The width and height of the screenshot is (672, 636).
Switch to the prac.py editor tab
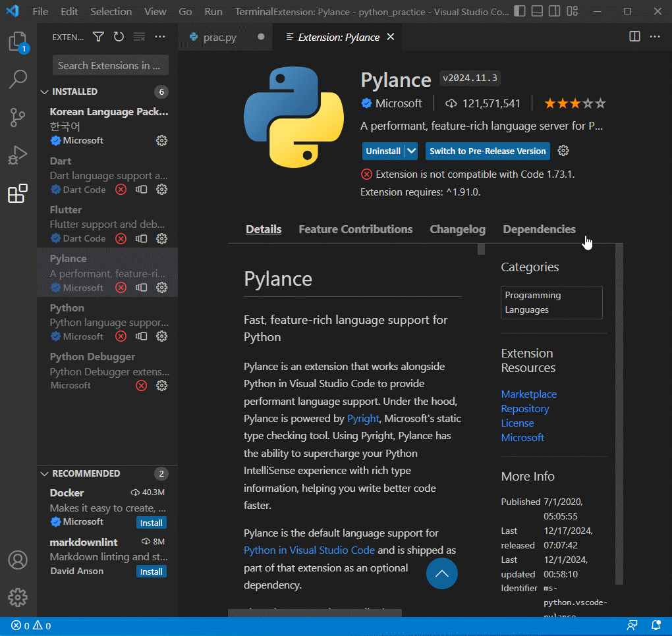226,38
